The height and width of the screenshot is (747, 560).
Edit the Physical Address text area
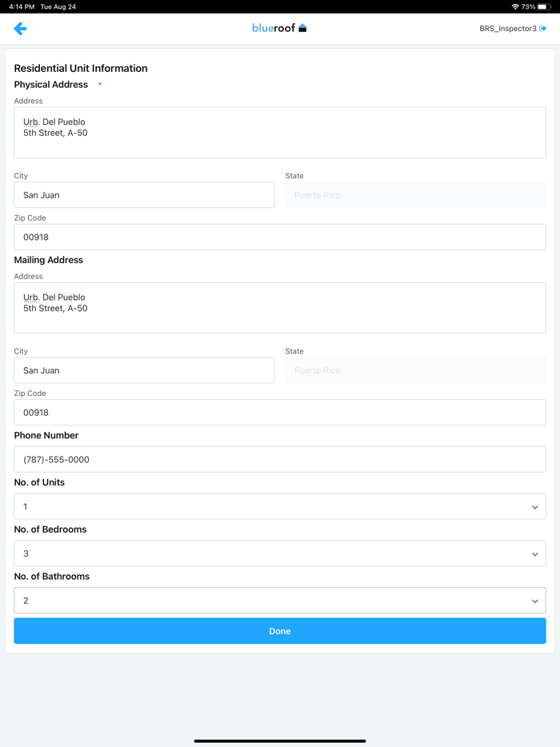pos(280,133)
